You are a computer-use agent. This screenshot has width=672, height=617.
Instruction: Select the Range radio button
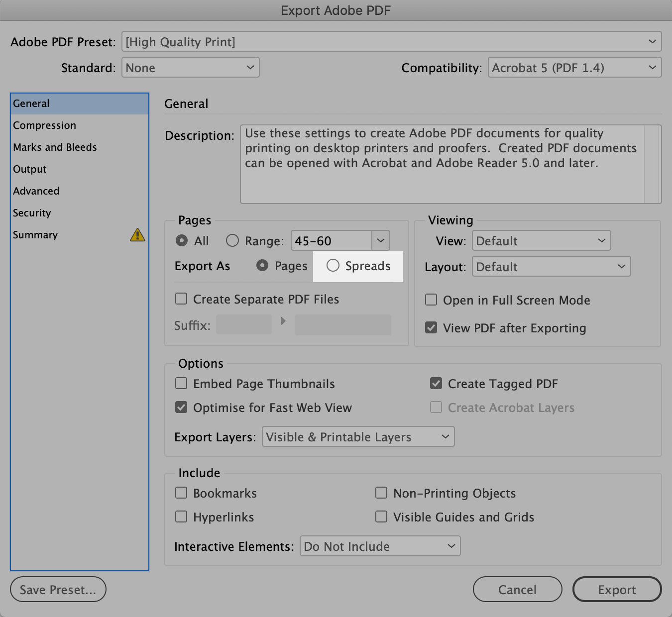(x=232, y=241)
